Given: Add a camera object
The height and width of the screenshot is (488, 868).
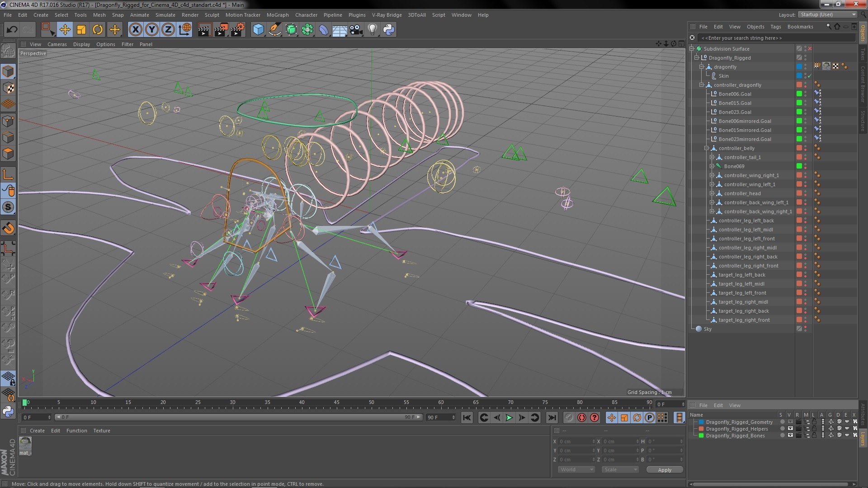Looking at the screenshot, I should click(x=356, y=30).
